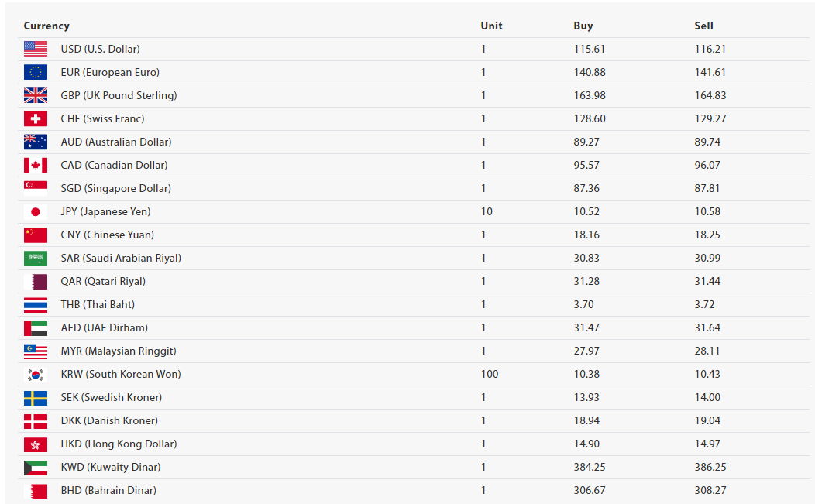Select the Swedish flag icon
Screen dimensions: 815x504
point(36,397)
